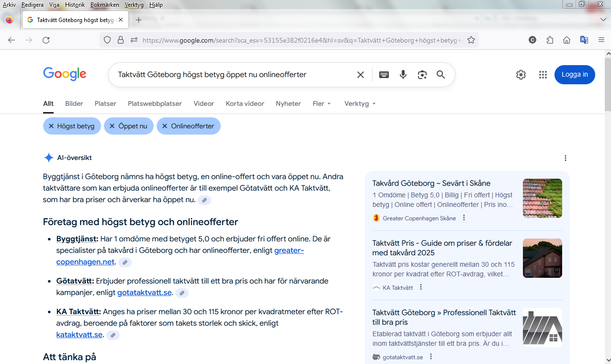Open AI-översikt three-dot options menu
611x364 pixels.
click(566, 158)
